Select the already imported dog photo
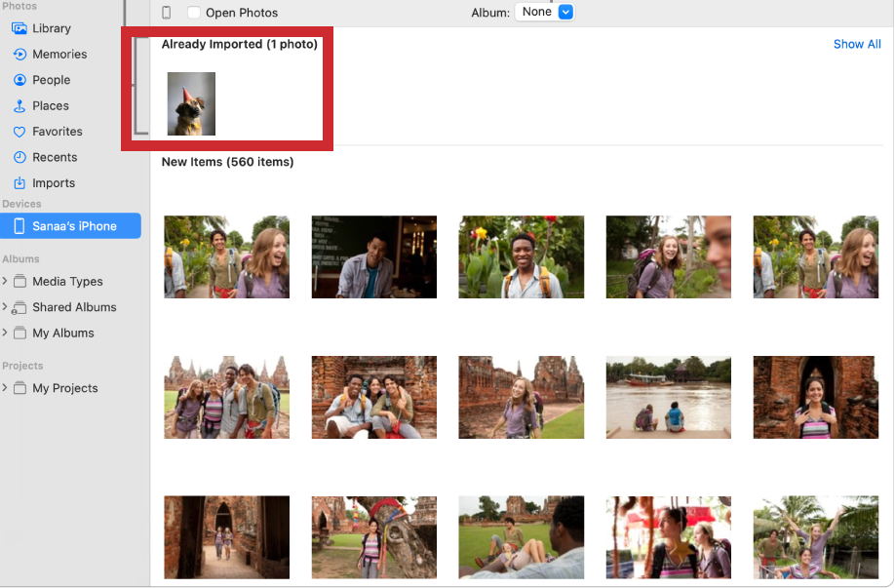Image resolution: width=895 pixels, height=588 pixels. pos(191,104)
